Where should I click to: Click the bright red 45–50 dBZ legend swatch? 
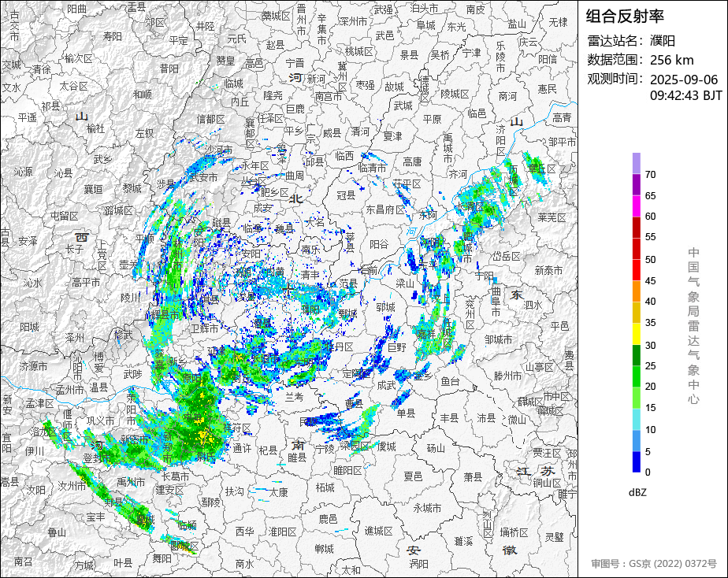(637, 270)
